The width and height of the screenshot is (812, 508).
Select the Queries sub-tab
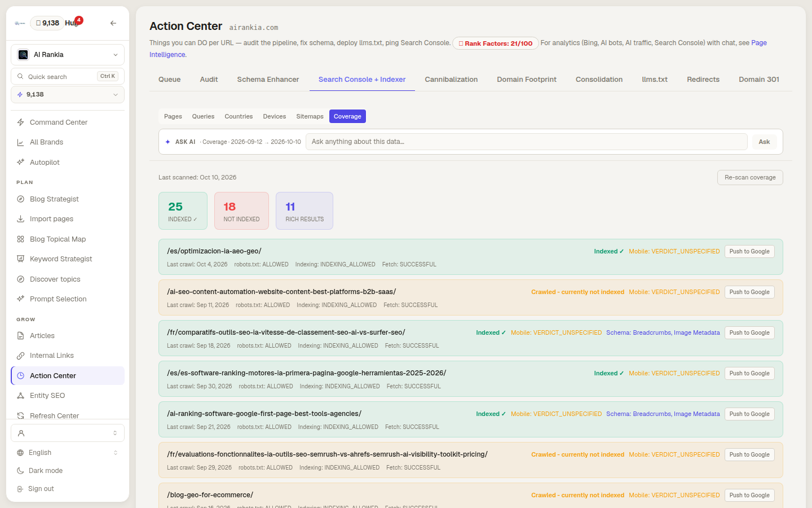[203, 116]
